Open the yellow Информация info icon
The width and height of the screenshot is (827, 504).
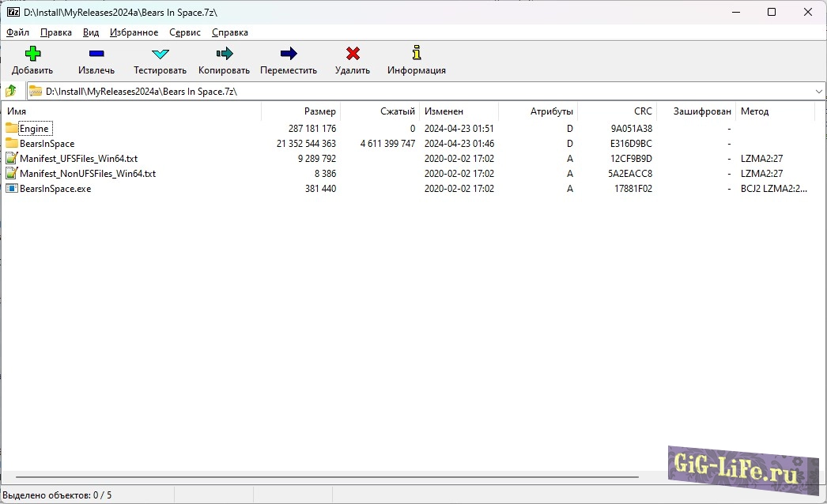click(416, 54)
